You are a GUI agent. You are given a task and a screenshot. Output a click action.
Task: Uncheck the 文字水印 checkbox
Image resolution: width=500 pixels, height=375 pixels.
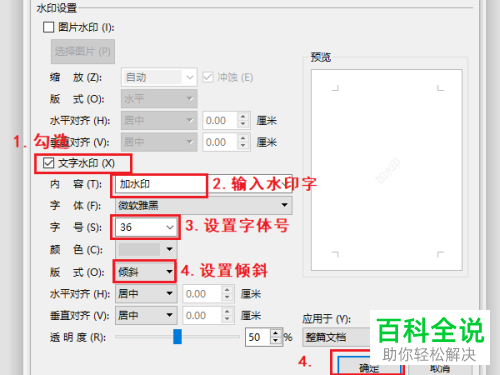(x=49, y=163)
